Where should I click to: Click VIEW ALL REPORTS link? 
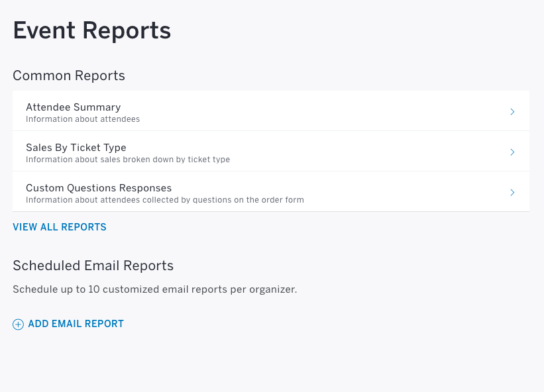pos(60,227)
